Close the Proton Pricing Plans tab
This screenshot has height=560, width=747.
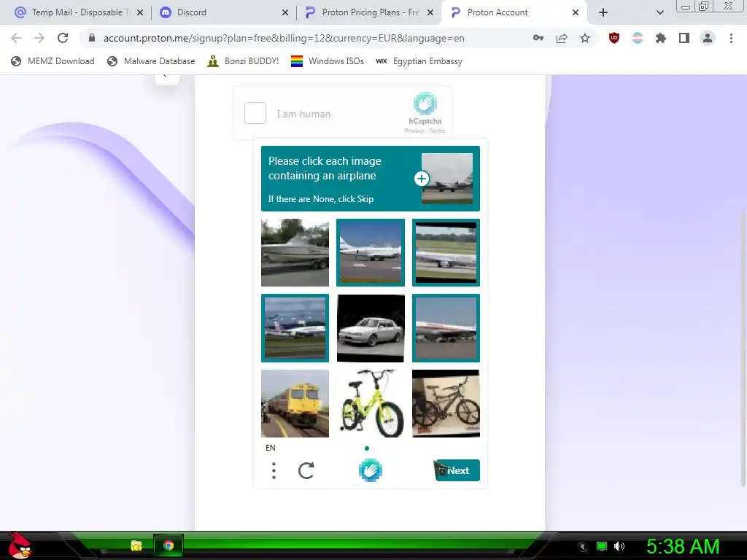pyautogui.click(x=430, y=13)
